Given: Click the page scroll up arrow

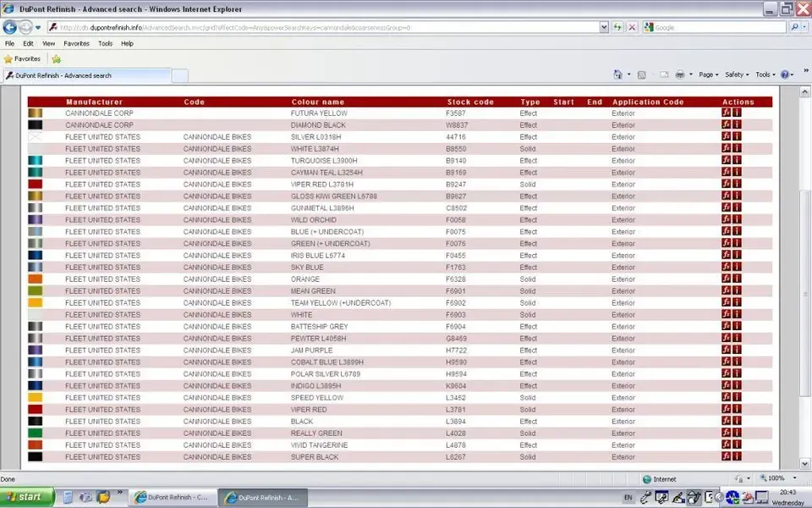Looking at the screenshot, I should [804, 92].
